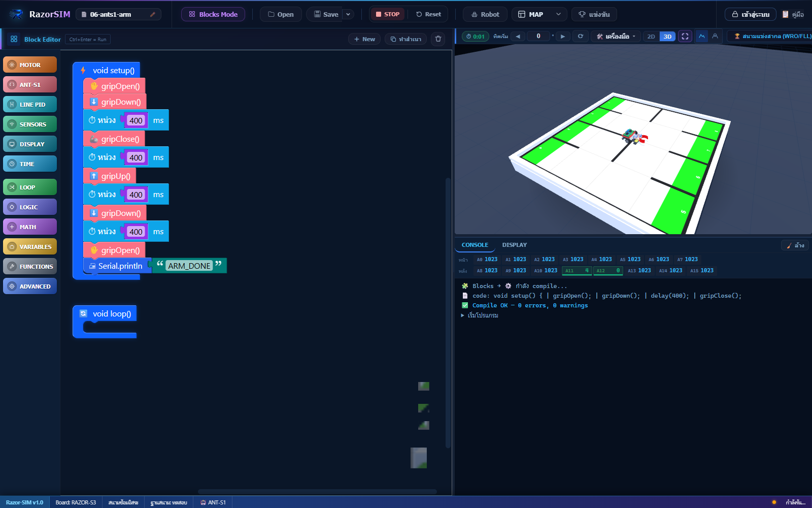Clear the console with ล้าง button
The width and height of the screenshot is (812, 508).
coord(795,245)
